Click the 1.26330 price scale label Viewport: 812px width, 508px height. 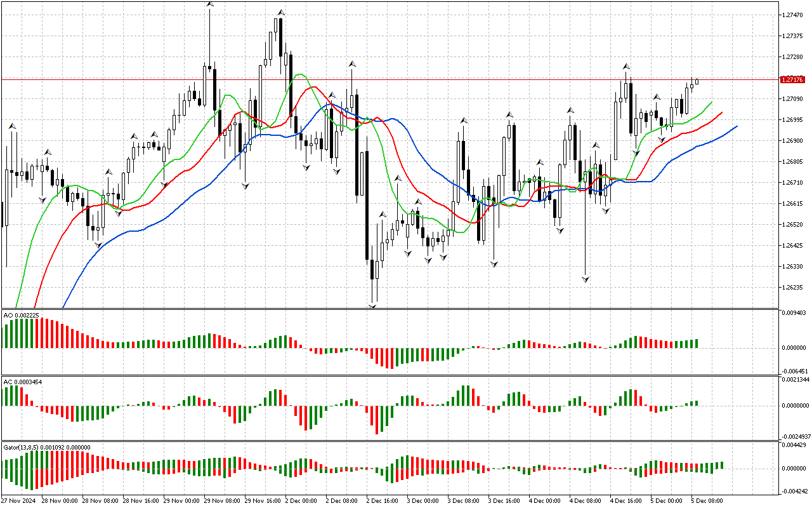point(792,267)
